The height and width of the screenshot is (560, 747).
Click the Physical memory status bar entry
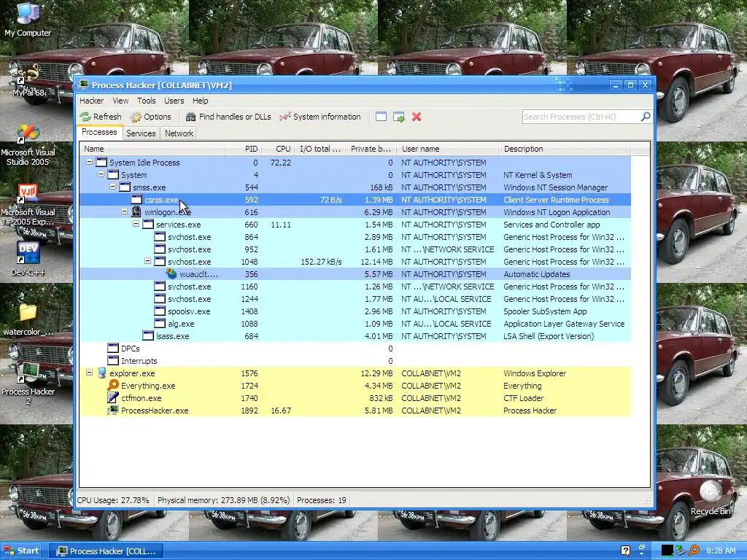223,500
